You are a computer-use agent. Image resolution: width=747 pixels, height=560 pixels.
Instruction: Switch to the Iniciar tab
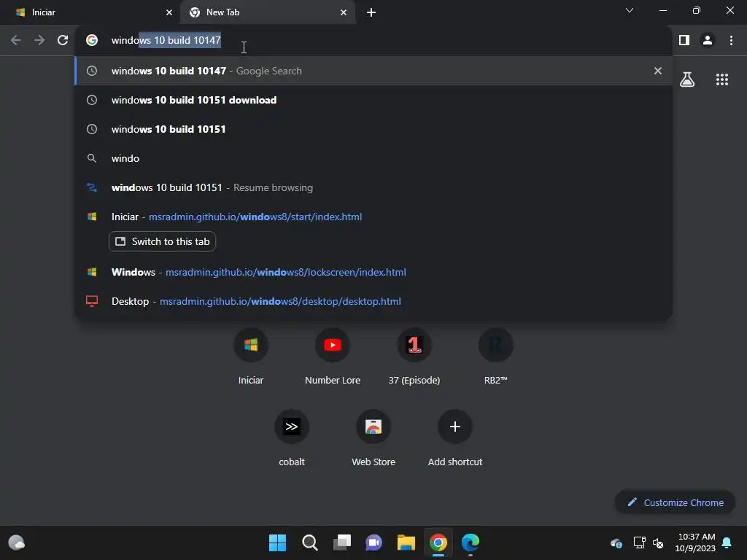pyautogui.click(x=90, y=12)
